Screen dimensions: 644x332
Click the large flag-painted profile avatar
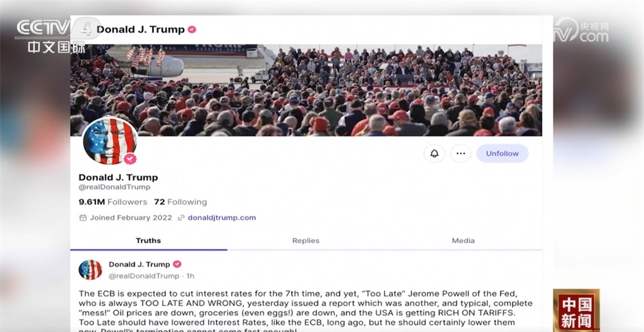[109, 141]
